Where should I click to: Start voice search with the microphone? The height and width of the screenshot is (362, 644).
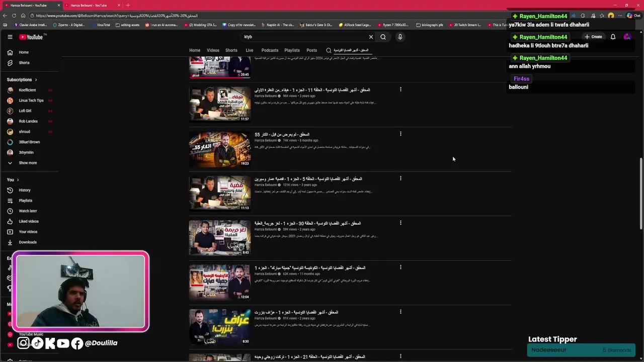click(x=400, y=37)
